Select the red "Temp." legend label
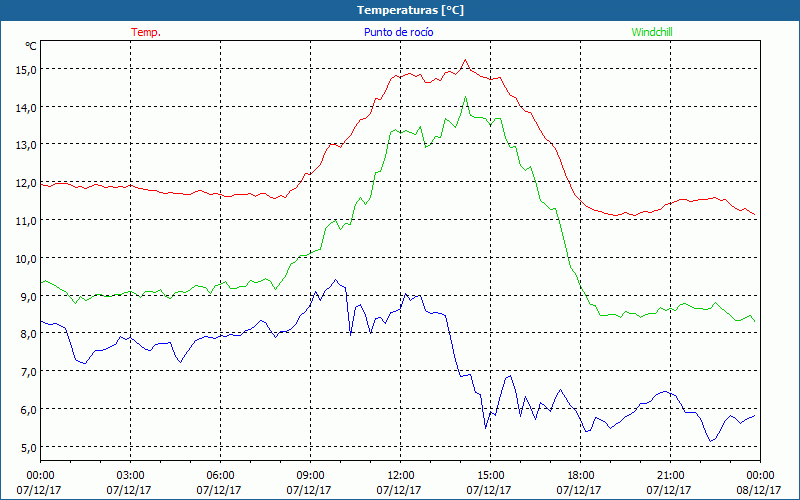Image resolution: width=800 pixels, height=500 pixels. click(146, 32)
